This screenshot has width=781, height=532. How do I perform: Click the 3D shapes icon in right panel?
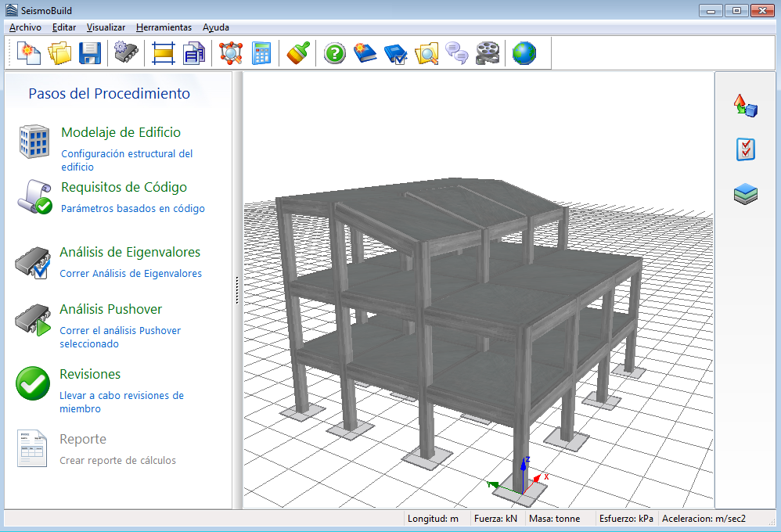[745, 106]
